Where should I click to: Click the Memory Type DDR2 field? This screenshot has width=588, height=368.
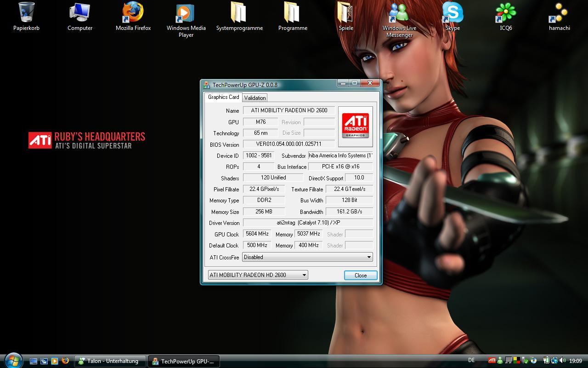coord(264,200)
